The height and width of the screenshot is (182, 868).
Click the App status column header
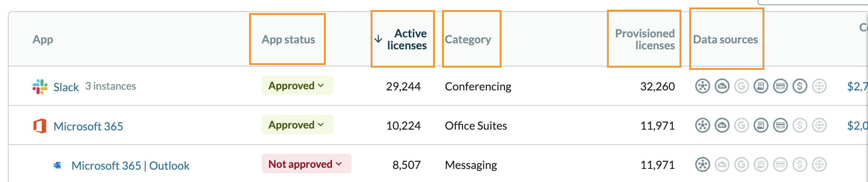pos(288,39)
